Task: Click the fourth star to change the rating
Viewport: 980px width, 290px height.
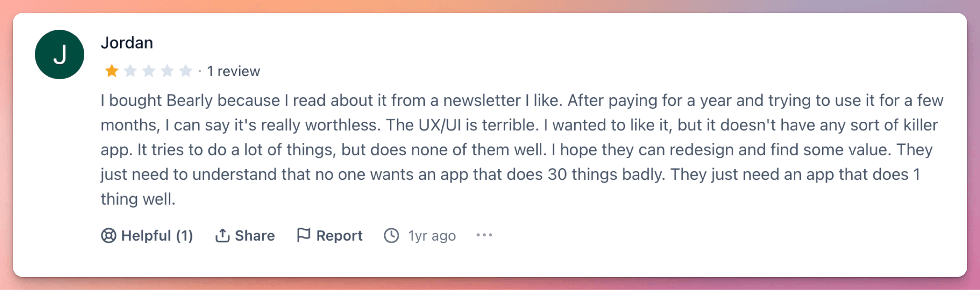Action: coord(168,70)
